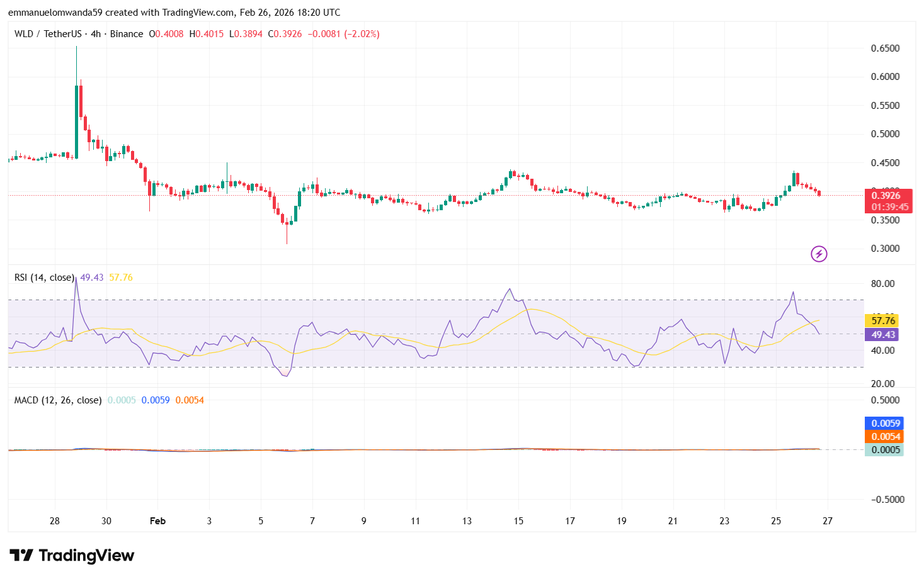The height and width of the screenshot is (579, 924).
Task: Click Feb on the date axis
Action: (x=157, y=521)
